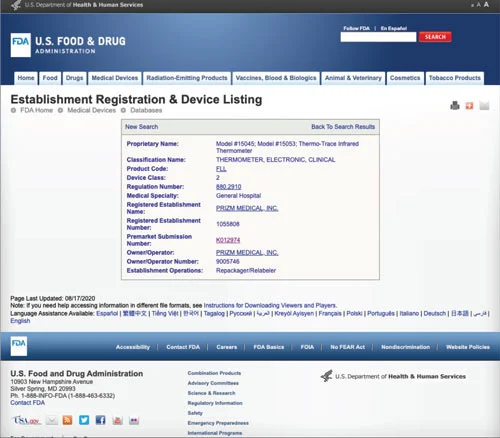
Task: Select Français language assistance
Action: point(330,313)
